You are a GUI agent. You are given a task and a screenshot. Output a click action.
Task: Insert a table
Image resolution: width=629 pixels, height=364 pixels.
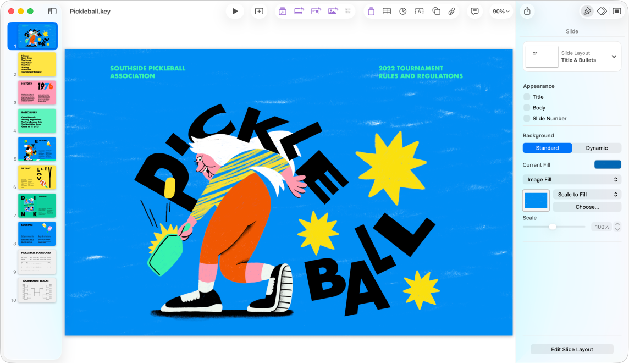[387, 11]
